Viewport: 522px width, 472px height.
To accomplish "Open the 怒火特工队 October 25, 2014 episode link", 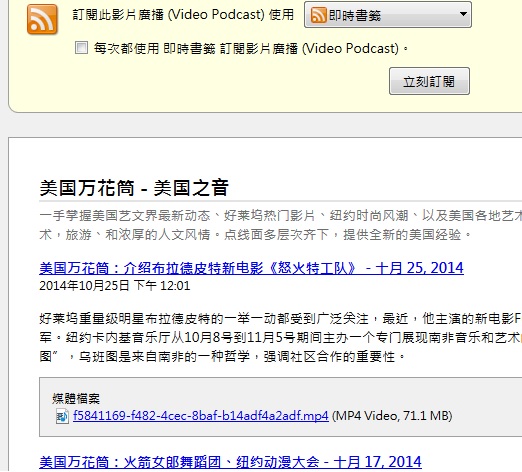I will (251, 268).
